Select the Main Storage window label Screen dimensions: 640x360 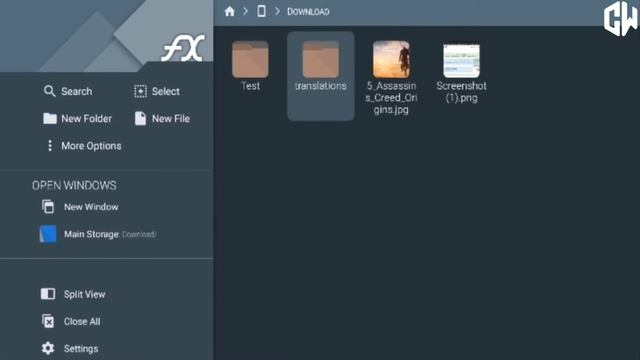click(x=91, y=234)
